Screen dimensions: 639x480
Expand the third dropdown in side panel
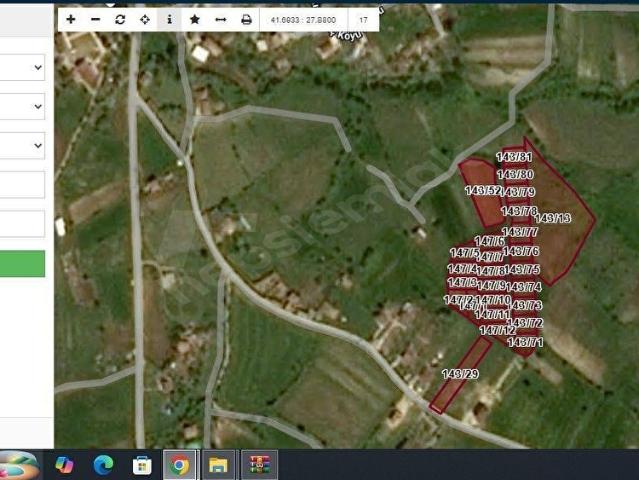(22, 145)
